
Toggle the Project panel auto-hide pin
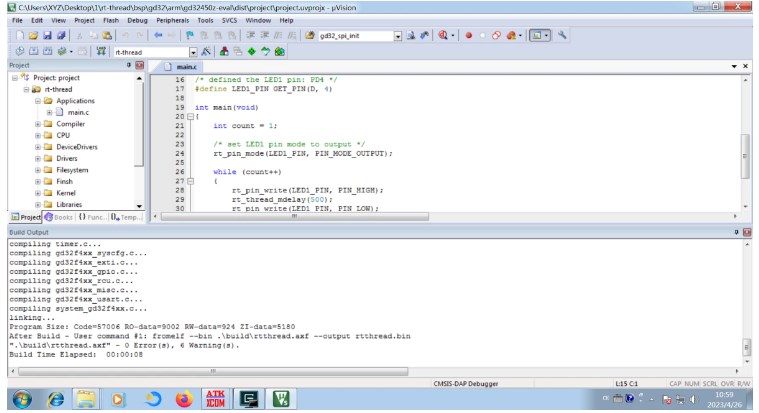click(129, 65)
